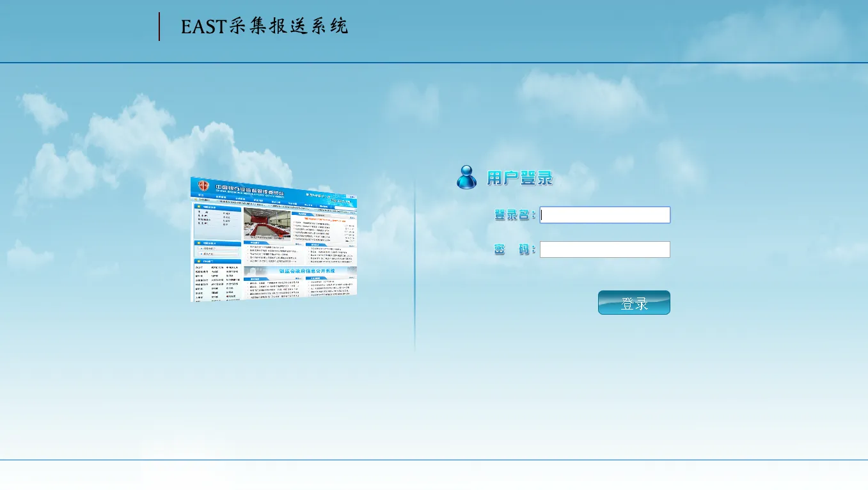Click the 密码 label text
This screenshot has width=868, height=490.
click(x=514, y=249)
